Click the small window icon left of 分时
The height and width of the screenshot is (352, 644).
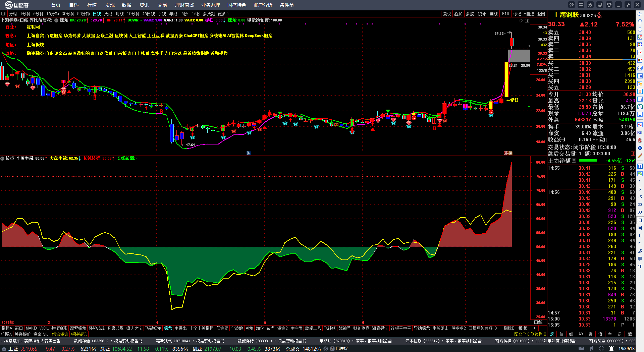click(x=3, y=14)
